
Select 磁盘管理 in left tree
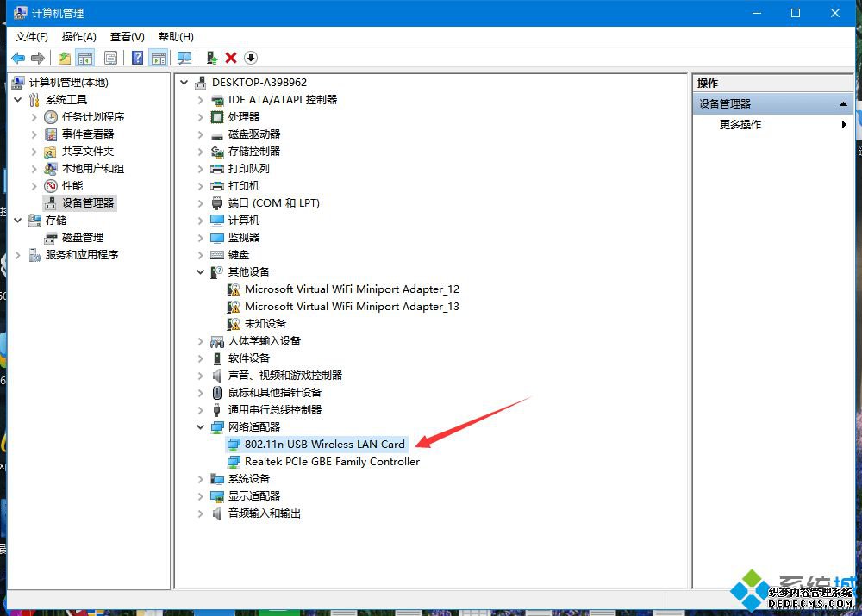[x=83, y=238]
